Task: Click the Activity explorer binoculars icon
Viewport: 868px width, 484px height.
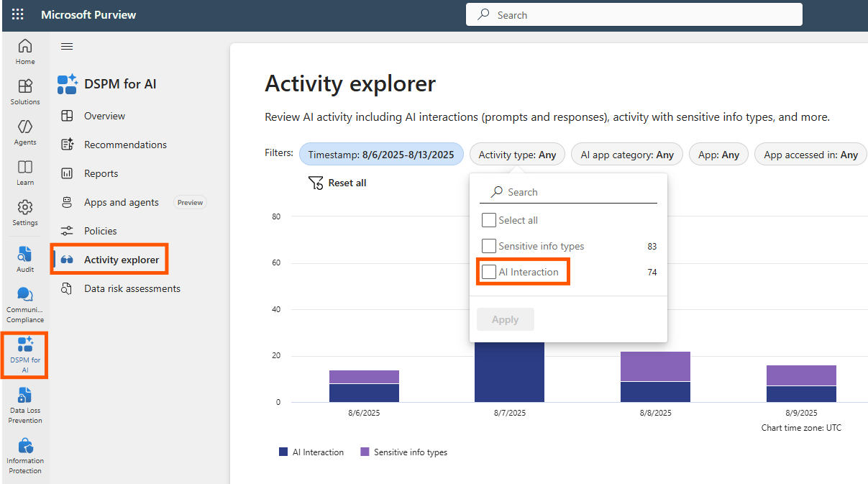Action: click(67, 260)
